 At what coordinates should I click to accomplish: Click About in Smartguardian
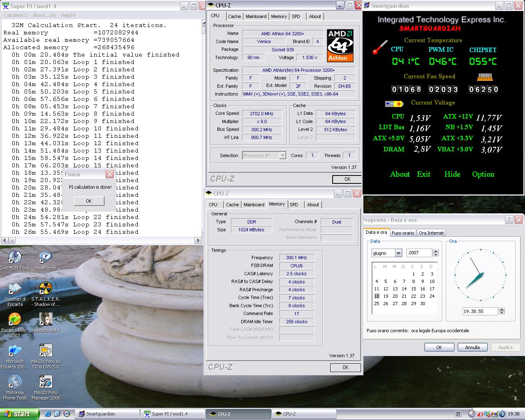click(400, 174)
